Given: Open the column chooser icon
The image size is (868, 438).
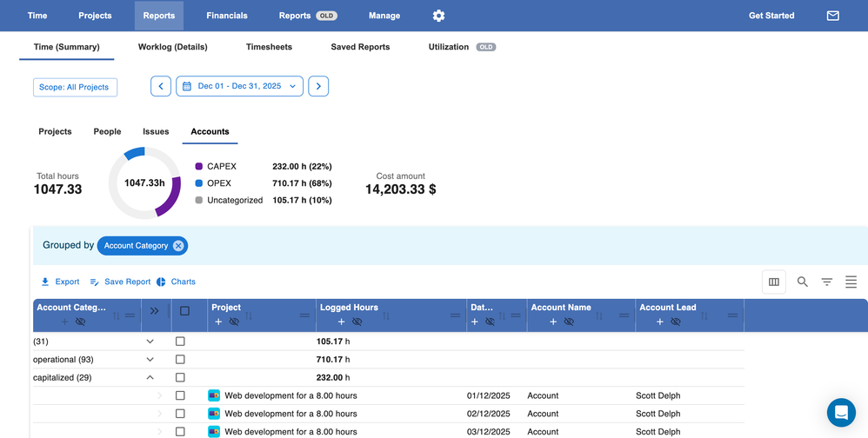Looking at the screenshot, I should pos(773,282).
